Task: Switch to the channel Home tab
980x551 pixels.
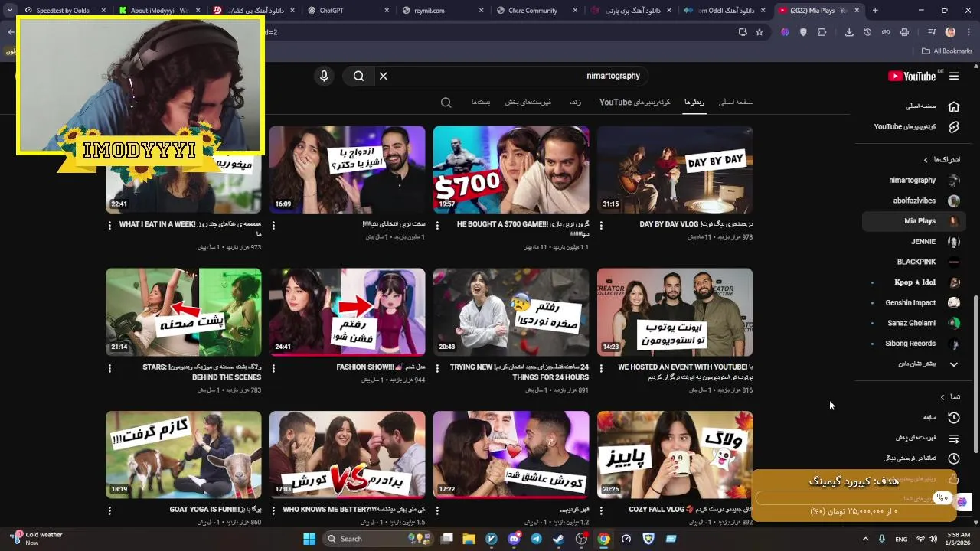Action: 736,103
